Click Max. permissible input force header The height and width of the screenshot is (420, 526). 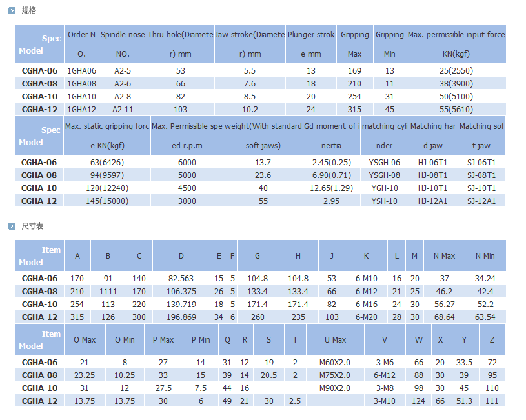pyautogui.click(x=456, y=44)
